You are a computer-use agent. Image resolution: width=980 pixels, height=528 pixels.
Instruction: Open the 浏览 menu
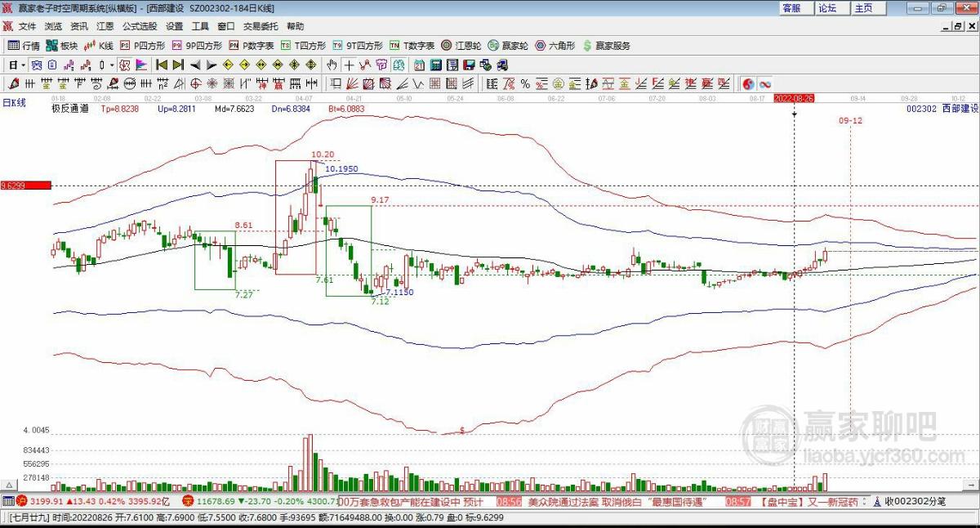53,26
